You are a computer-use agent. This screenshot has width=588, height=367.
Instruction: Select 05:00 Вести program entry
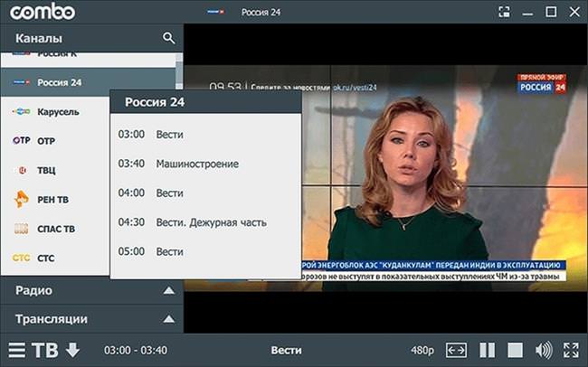coord(205,251)
